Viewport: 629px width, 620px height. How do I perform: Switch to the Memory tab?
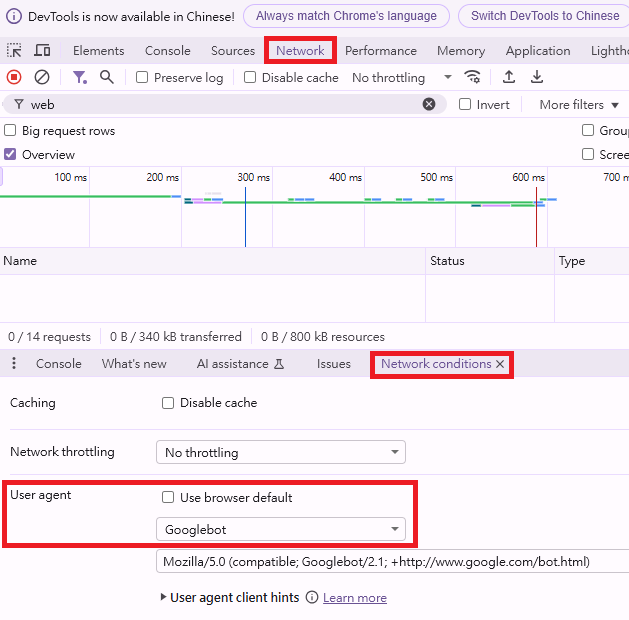[x=461, y=51]
